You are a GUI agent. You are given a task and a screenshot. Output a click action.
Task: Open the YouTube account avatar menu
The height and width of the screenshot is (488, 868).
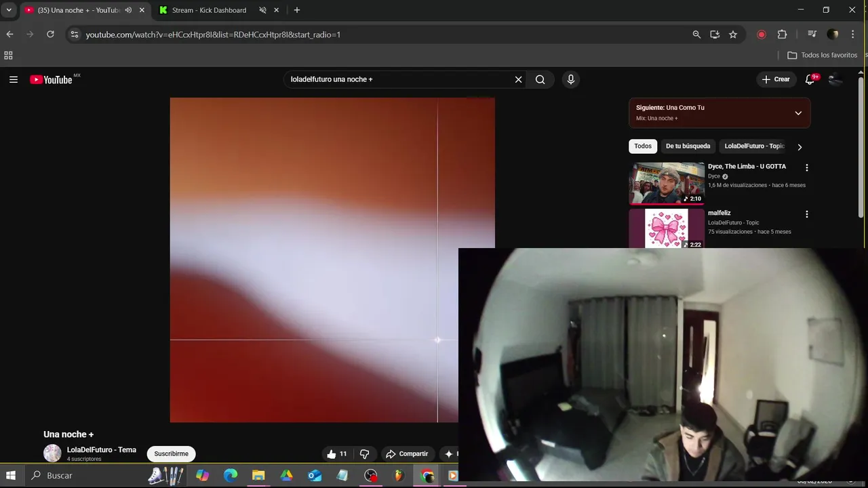click(x=835, y=79)
